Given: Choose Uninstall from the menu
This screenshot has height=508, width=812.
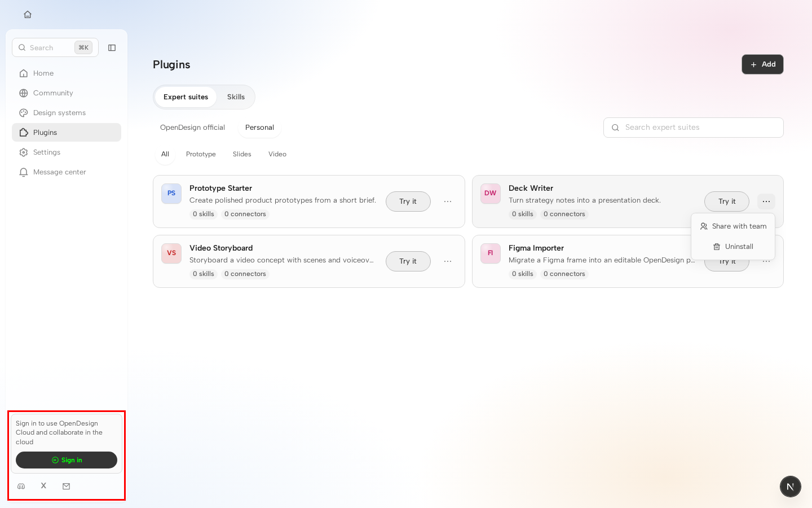Looking at the screenshot, I should [733, 247].
